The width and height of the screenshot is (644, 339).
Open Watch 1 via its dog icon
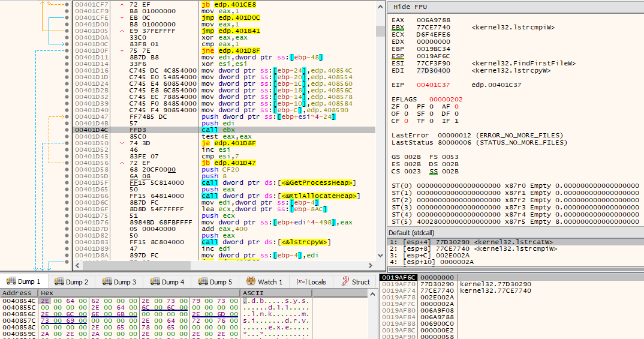pyautogui.click(x=251, y=281)
